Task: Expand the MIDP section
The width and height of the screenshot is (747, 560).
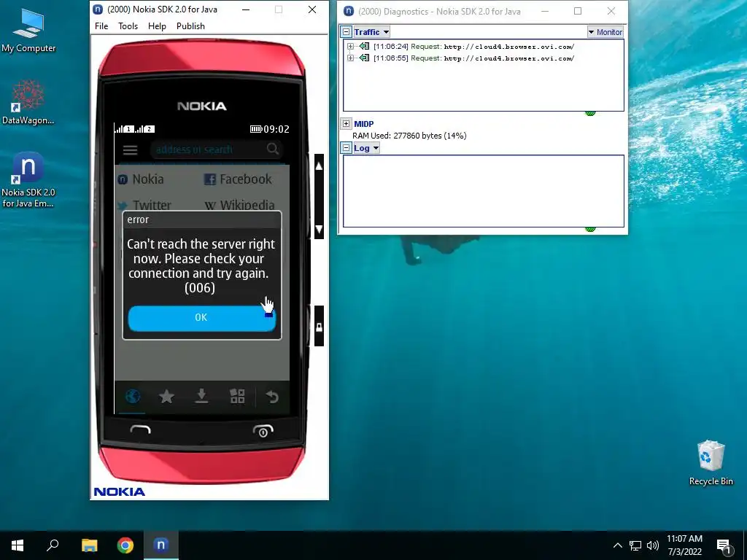Action: (347, 124)
